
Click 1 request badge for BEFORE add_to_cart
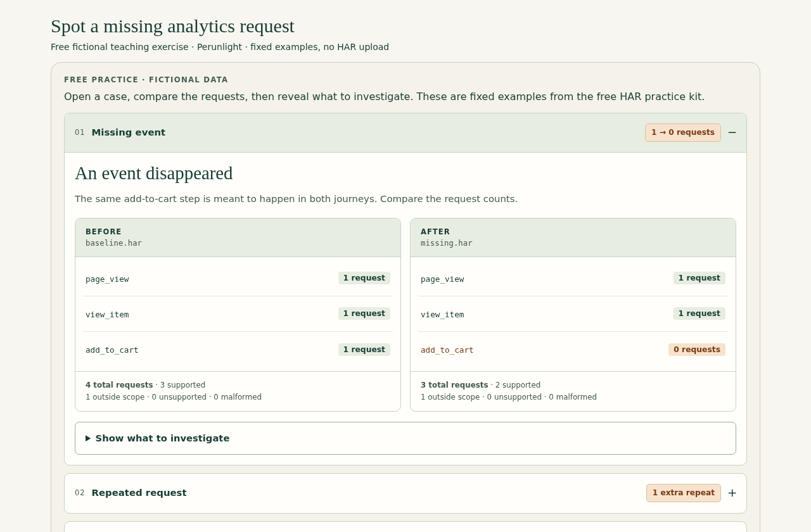click(364, 350)
